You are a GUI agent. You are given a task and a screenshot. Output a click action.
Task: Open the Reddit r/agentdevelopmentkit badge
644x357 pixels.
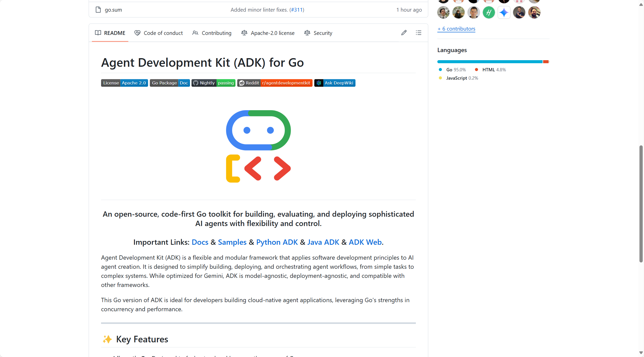[x=274, y=83]
